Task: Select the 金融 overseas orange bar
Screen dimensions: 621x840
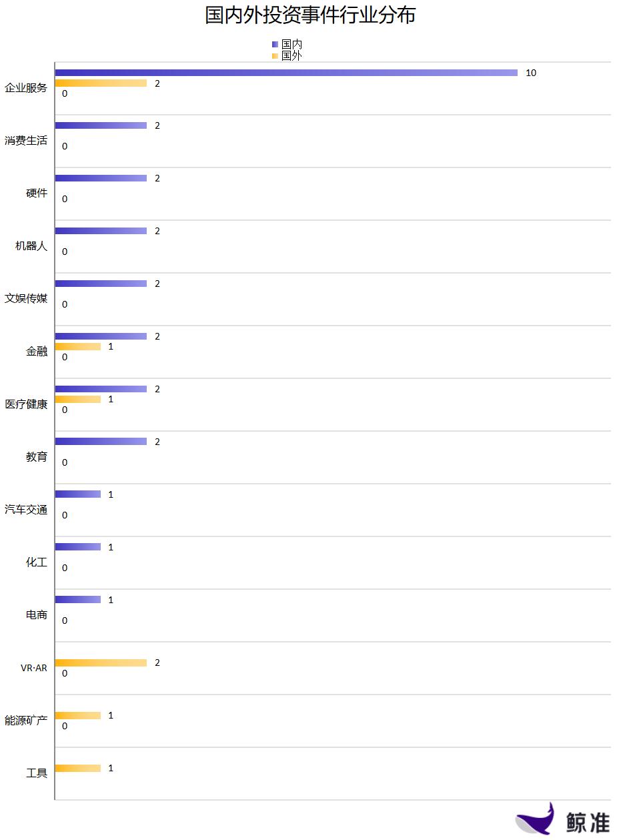Action: tap(78, 347)
